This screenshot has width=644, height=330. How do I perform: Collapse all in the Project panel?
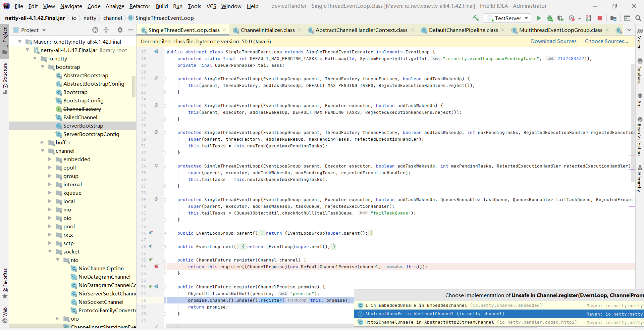pos(106,30)
